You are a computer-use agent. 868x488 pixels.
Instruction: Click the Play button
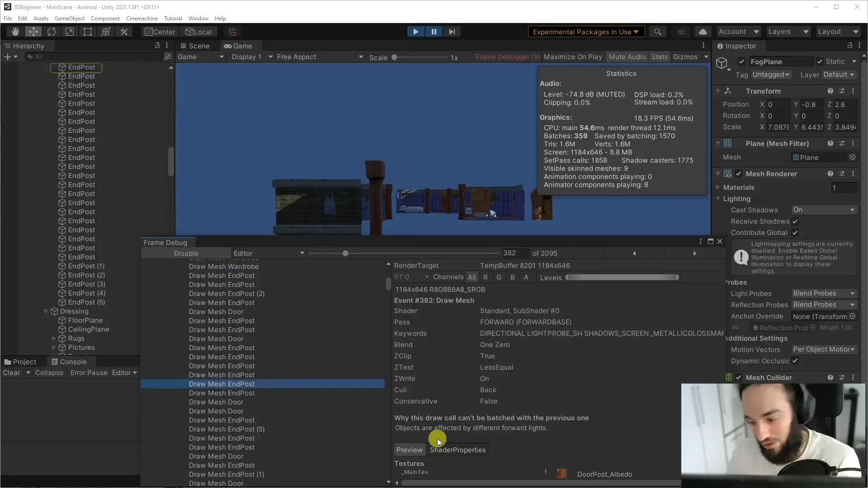point(415,32)
